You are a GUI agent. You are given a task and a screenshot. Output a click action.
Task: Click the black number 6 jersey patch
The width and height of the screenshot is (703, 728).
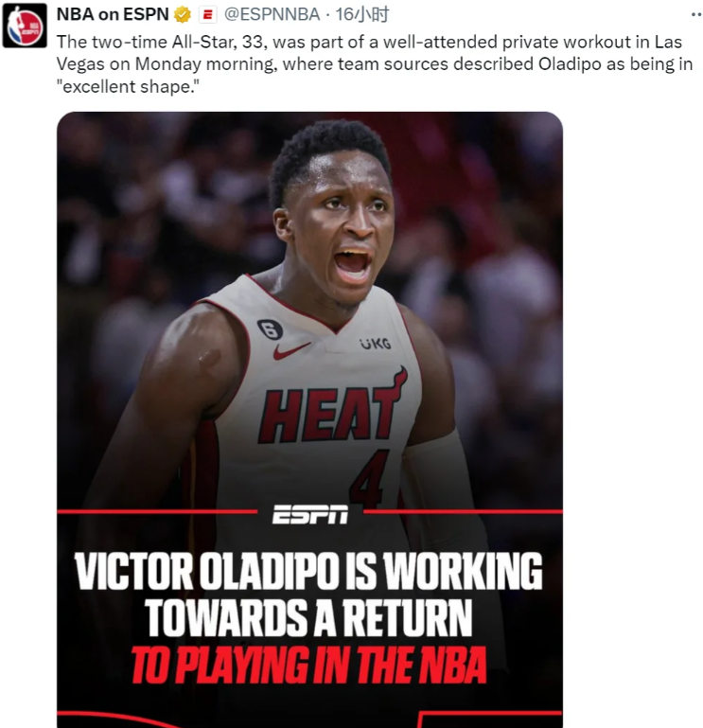[270, 329]
